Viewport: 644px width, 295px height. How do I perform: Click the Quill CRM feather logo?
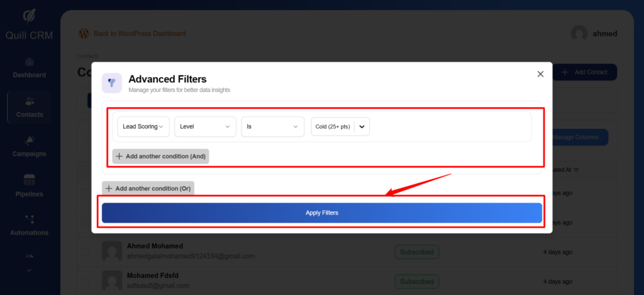point(30,16)
